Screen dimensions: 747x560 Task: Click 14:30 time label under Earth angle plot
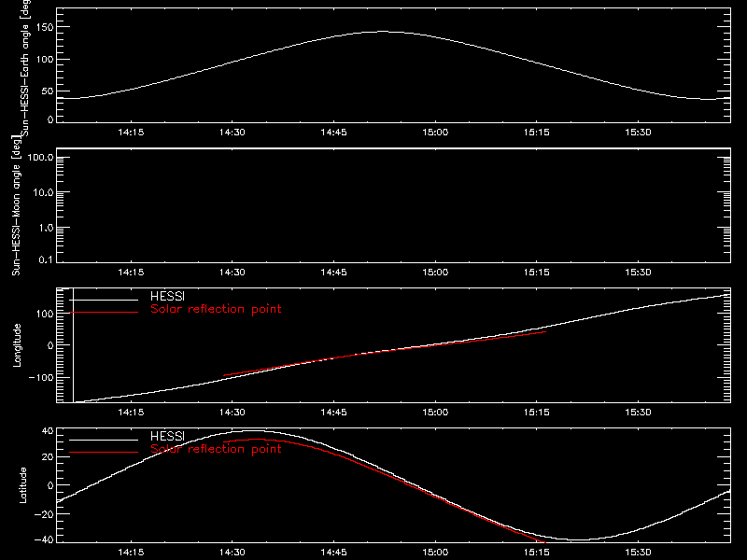tap(232, 132)
